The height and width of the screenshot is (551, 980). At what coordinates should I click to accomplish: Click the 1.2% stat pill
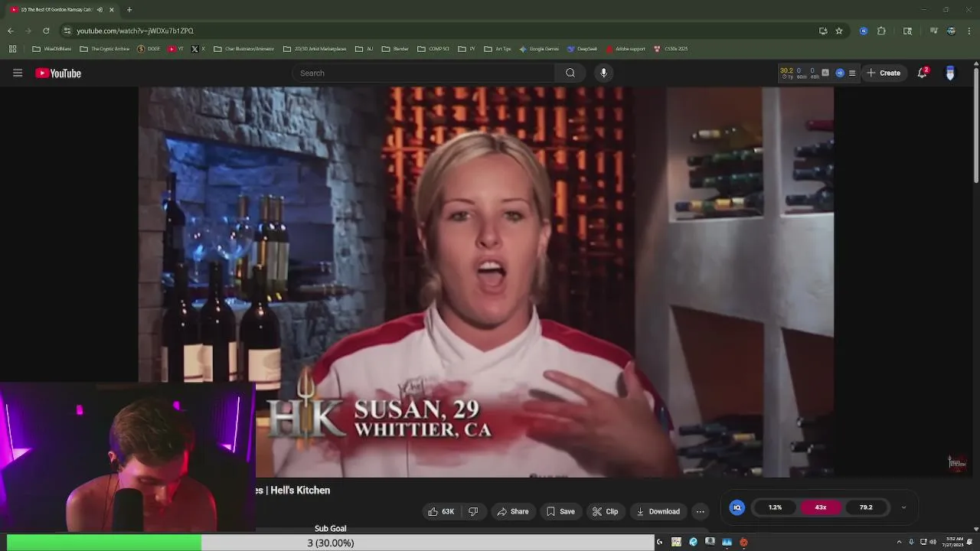776,507
